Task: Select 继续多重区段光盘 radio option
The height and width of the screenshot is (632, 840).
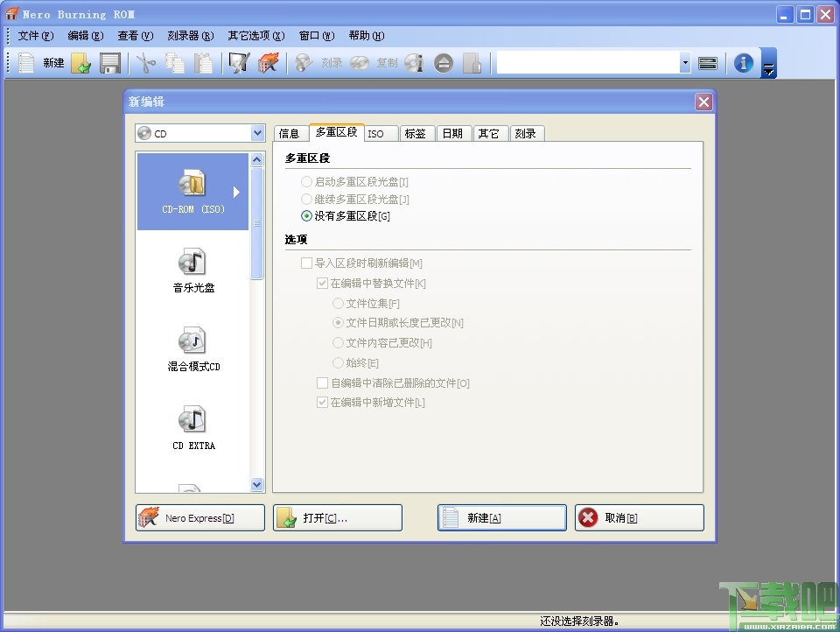Action: click(355, 200)
